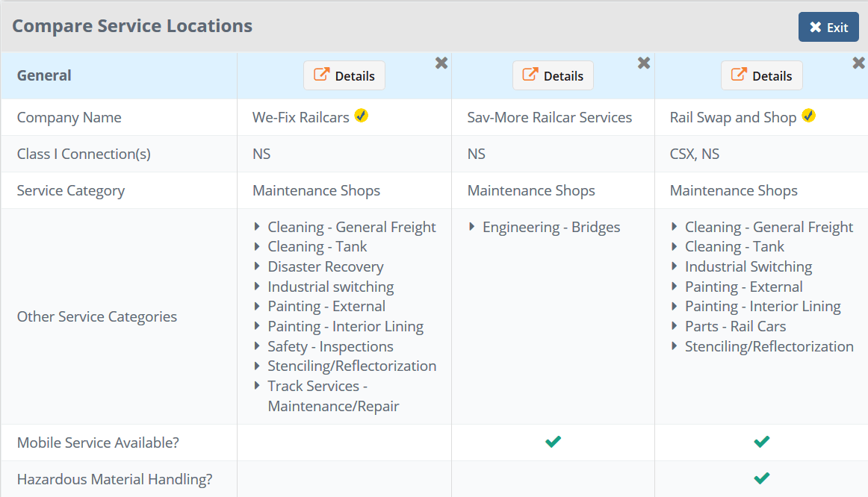Click the Hazardous Material Handling? label

click(114, 479)
